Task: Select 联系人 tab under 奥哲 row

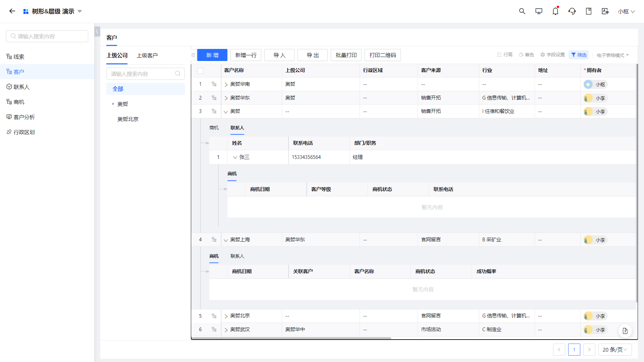Action: (x=237, y=128)
